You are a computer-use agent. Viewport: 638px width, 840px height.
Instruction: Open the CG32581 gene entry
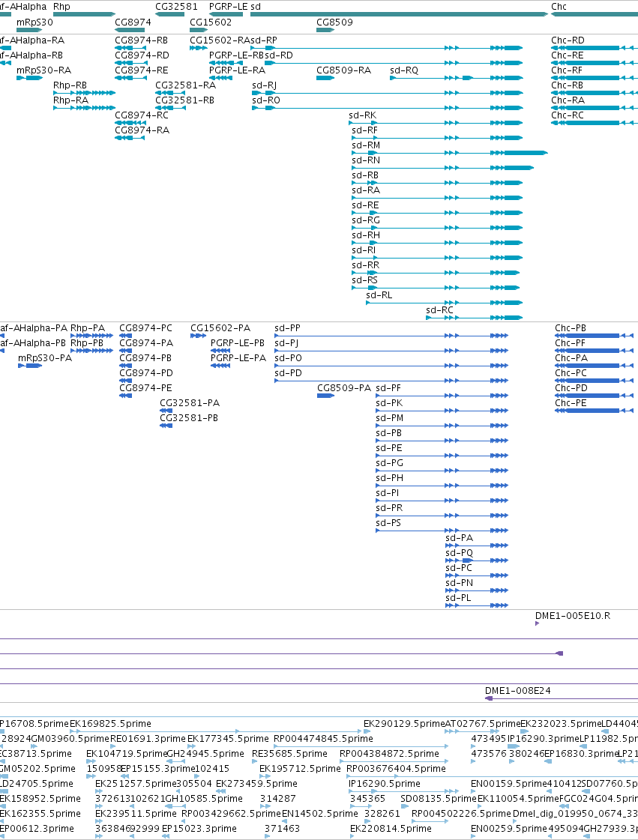pyautogui.click(x=176, y=7)
